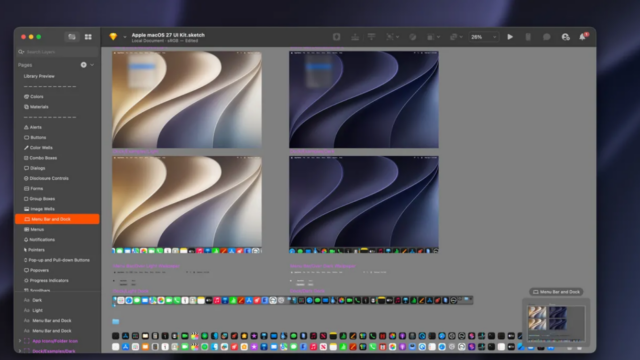The height and width of the screenshot is (360, 640).
Task: Click the symbol creation toolbar icon
Action: click(x=430, y=37)
